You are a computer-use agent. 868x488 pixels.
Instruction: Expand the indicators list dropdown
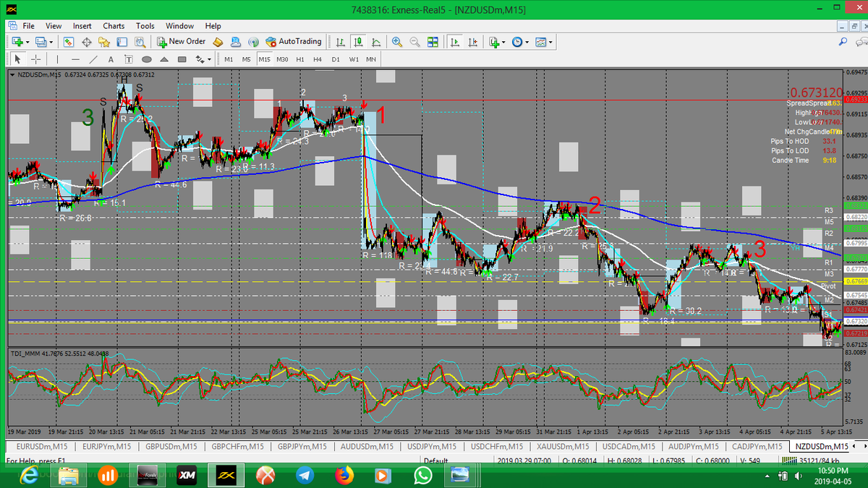click(x=504, y=42)
